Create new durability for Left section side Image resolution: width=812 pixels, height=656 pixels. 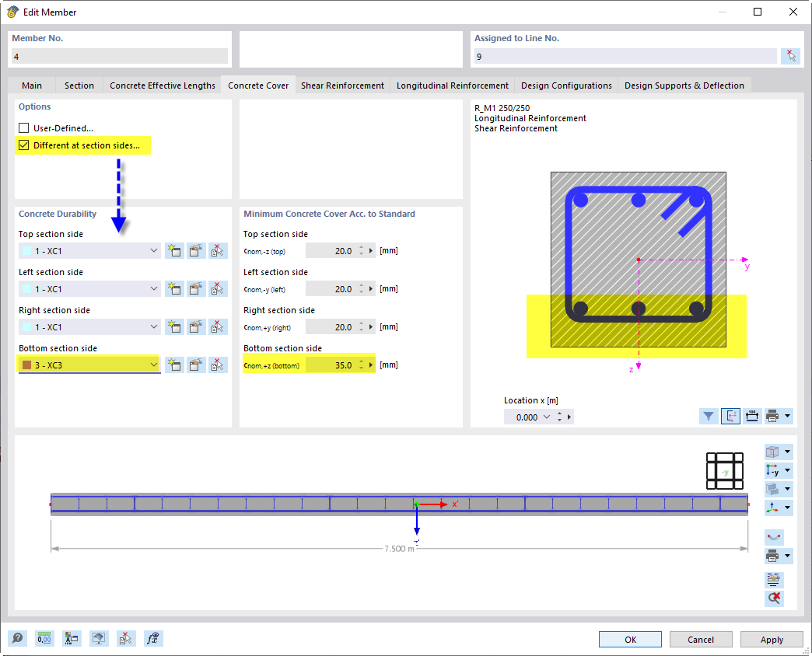(x=174, y=288)
